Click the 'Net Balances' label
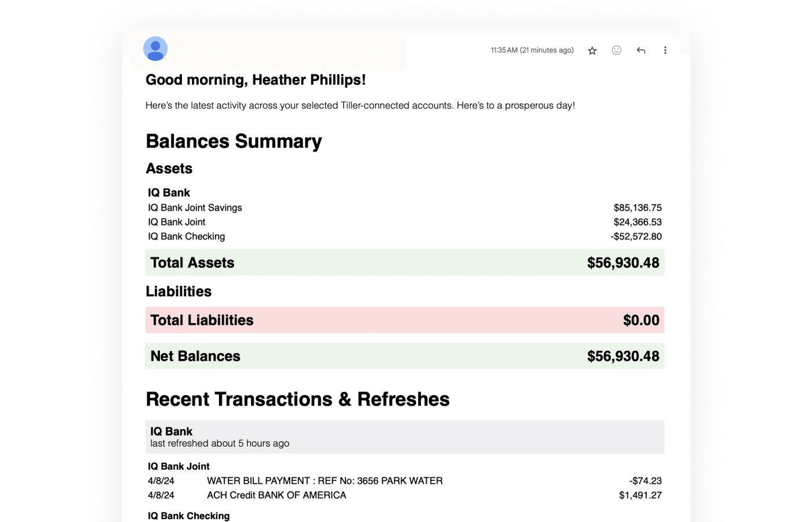Image resolution: width=812 pixels, height=522 pixels. (x=195, y=356)
